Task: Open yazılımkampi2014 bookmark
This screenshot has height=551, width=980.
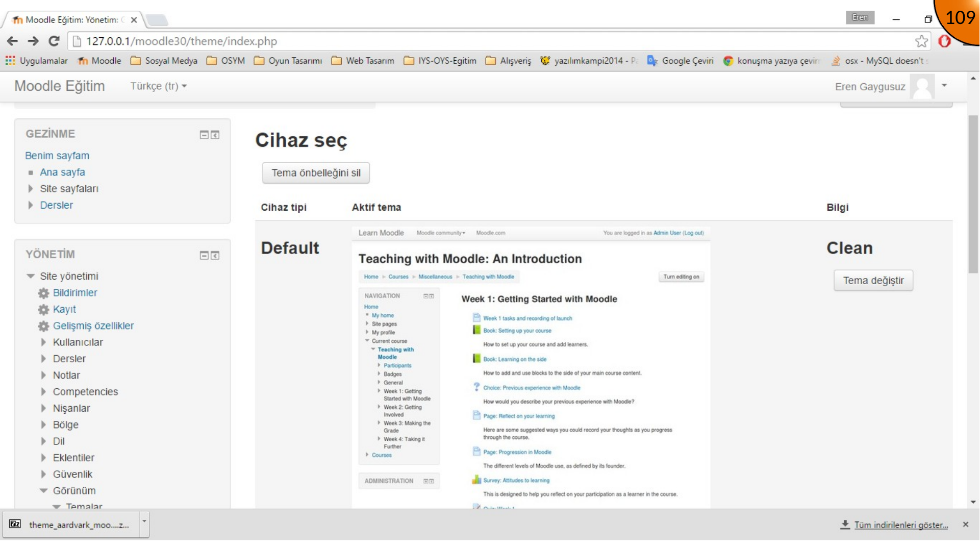Action: [x=589, y=61]
